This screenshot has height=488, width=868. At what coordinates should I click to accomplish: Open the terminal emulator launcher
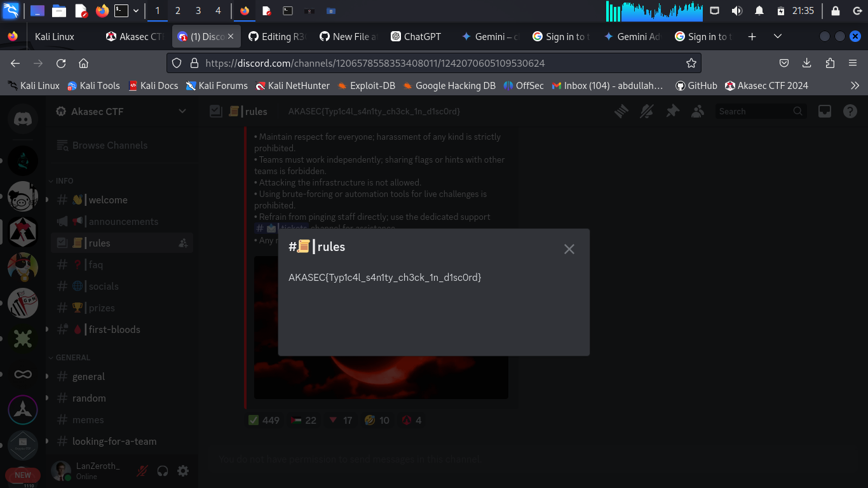(121, 11)
